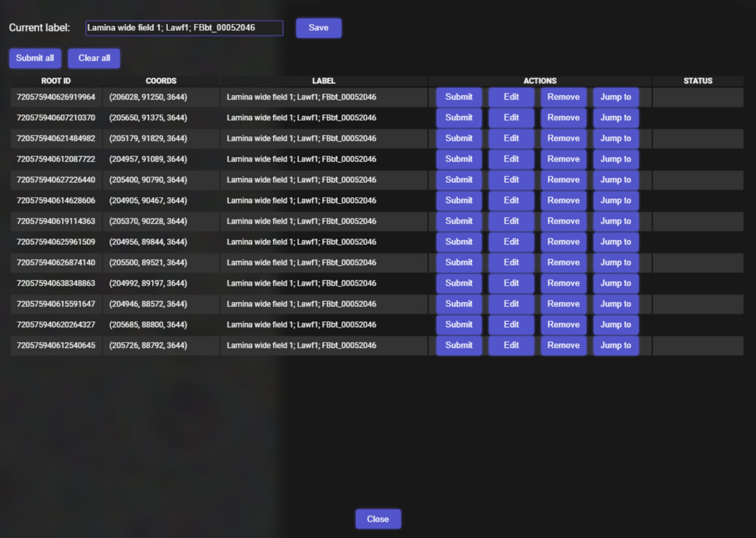Viewport: 756px width, 538px height.
Task: Submit row 720575940620264327
Action: point(459,325)
